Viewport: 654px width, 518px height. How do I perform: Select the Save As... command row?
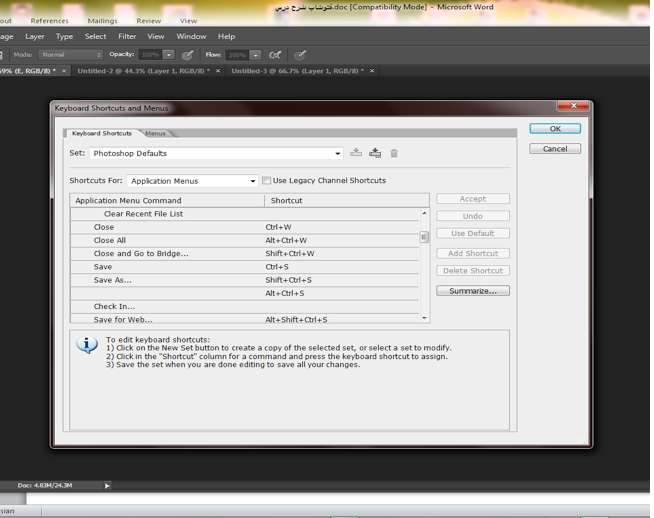[x=245, y=280]
